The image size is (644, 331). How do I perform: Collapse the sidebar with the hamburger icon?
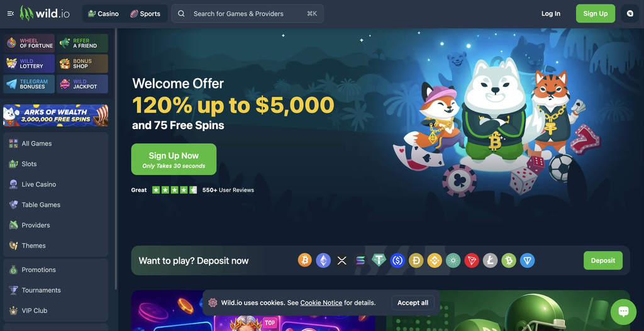tap(11, 14)
